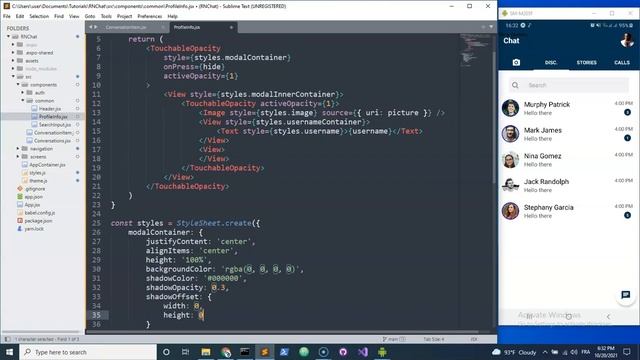Collapse the src folder
Screen dimensions: 640x360
coord(13,76)
